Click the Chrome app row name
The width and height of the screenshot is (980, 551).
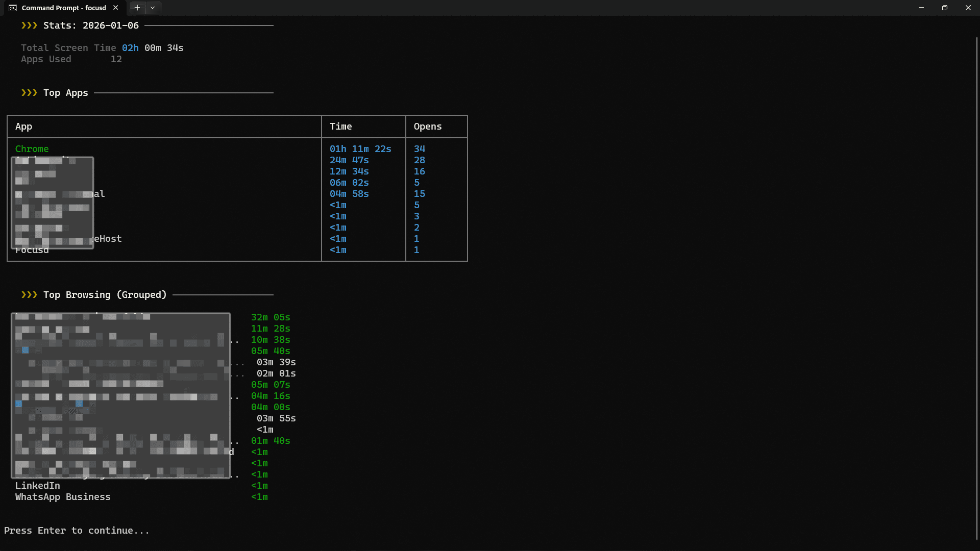click(x=32, y=149)
